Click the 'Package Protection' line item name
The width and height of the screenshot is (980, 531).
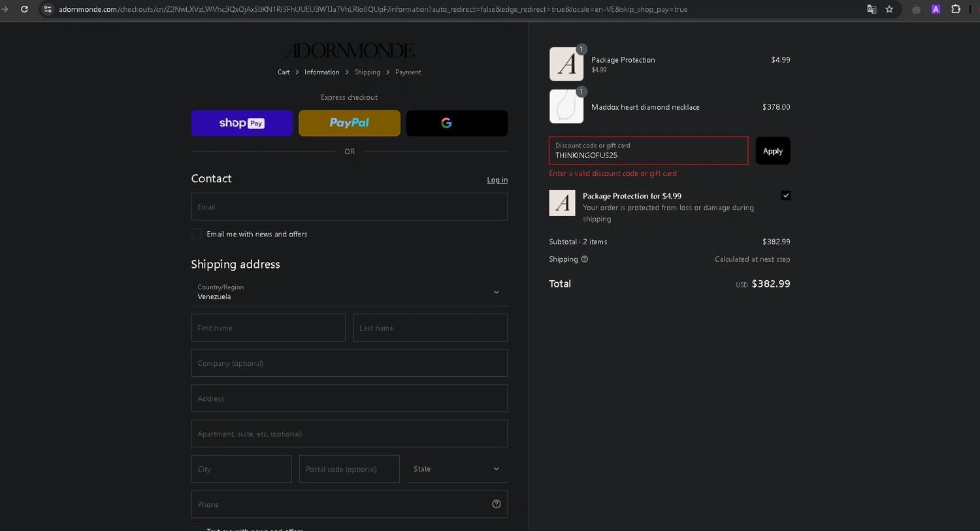623,59
